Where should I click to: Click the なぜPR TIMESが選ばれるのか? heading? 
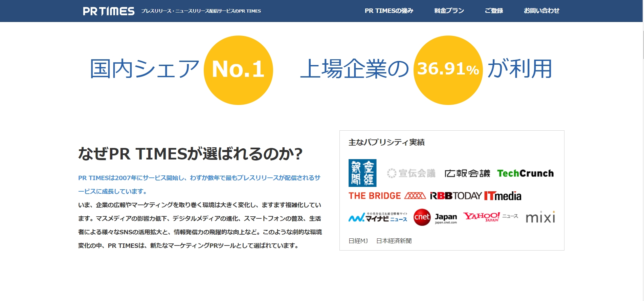[x=190, y=154]
